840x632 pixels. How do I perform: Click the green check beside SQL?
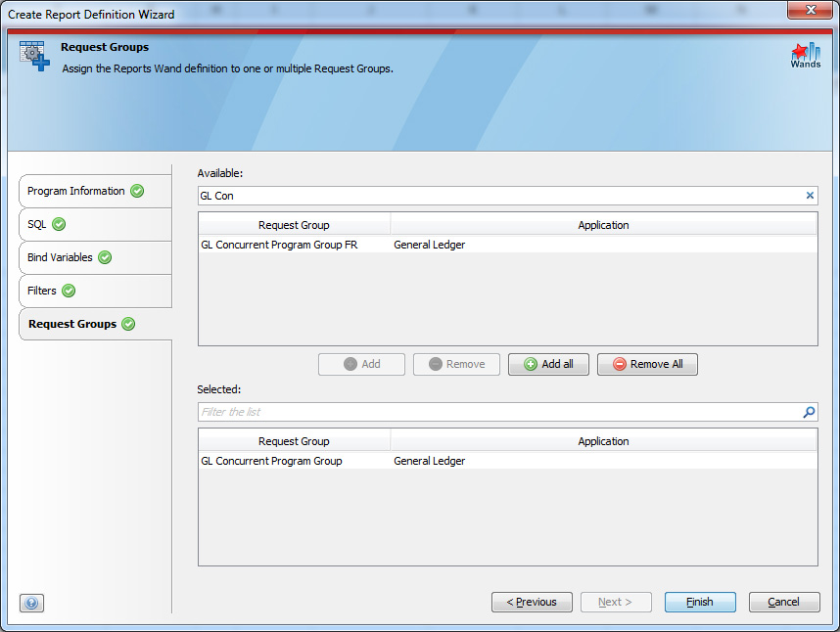pyautogui.click(x=59, y=224)
